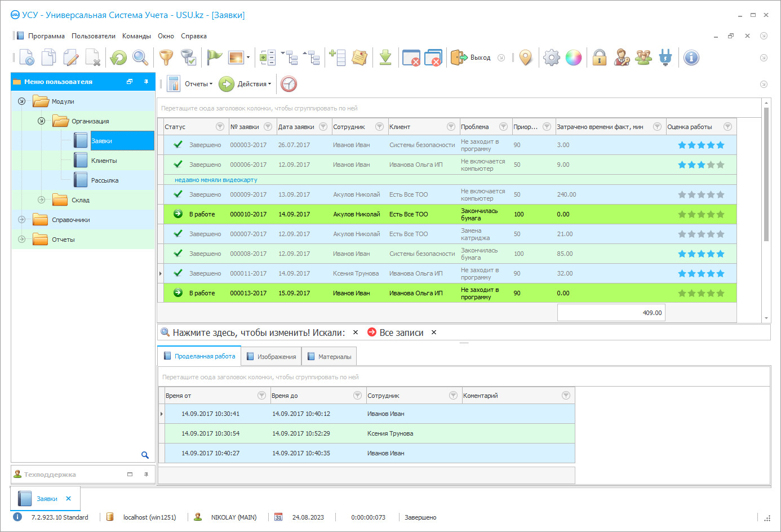The image size is (781, 532).
Task: Pin the Техподдержка panel
Action: (146, 475)
